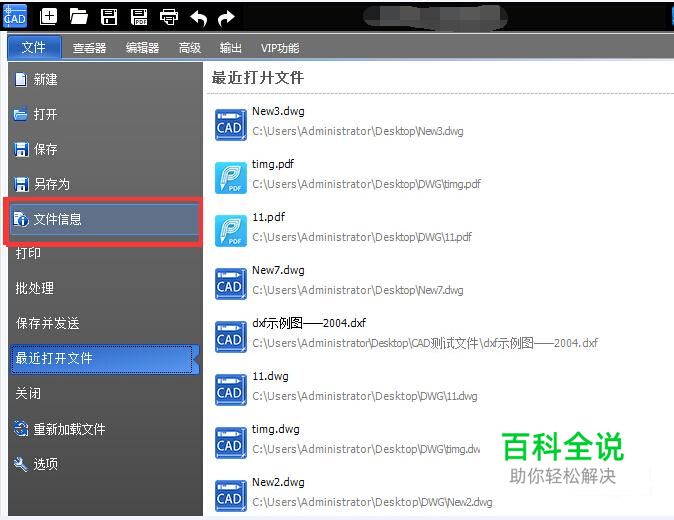Click path ending Desktop\New7.dwg

coord(358,290)
